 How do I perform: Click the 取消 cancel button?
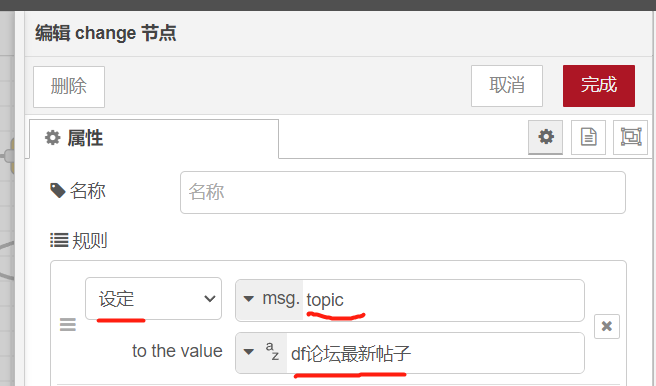(x=507, y=86)
